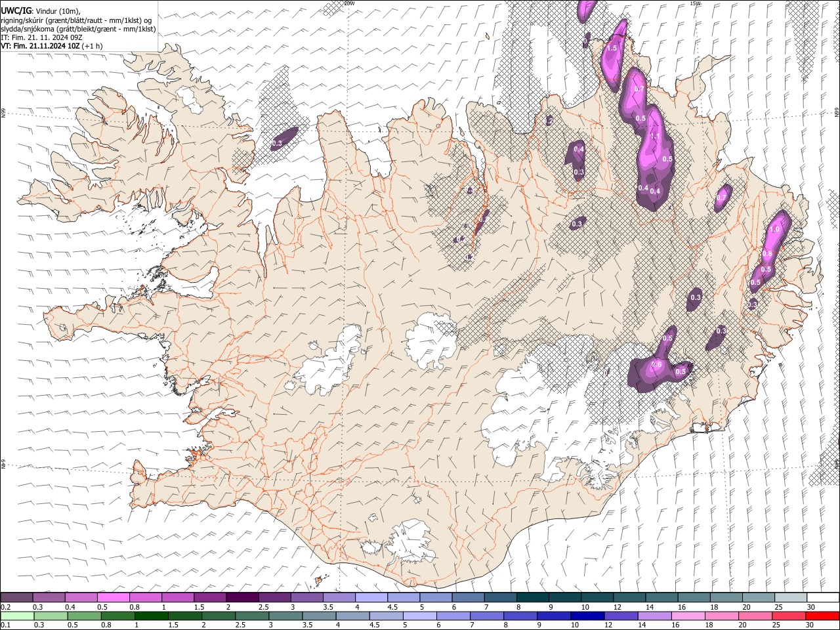
Task: Click the '0.6' value in the southeast precipitation patch
Action: pyautogui.click(x=656, y=365)
